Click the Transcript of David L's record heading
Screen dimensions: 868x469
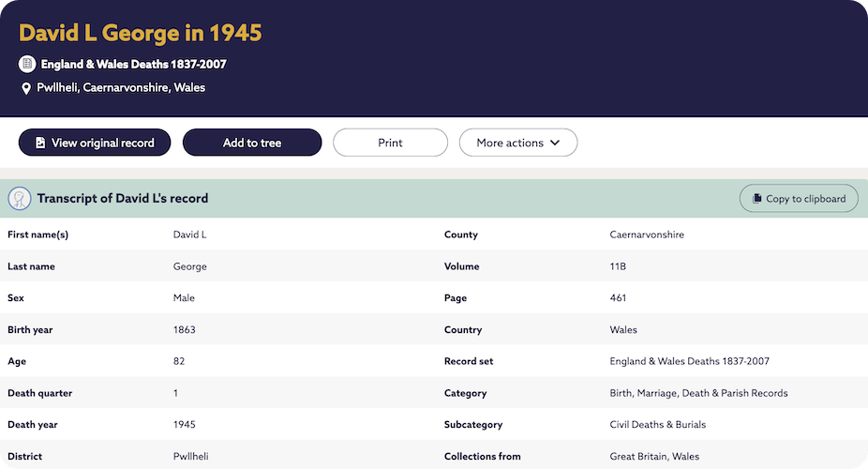[123, 199]
